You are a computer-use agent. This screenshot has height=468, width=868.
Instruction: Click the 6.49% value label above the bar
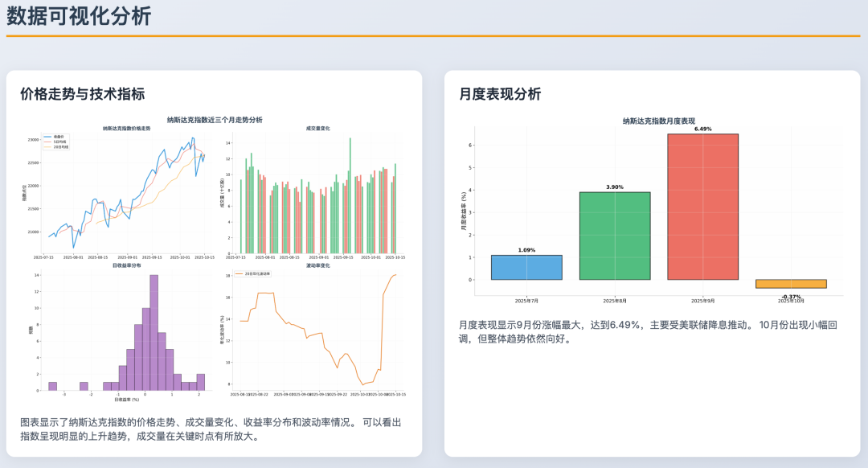click(702, 129)
